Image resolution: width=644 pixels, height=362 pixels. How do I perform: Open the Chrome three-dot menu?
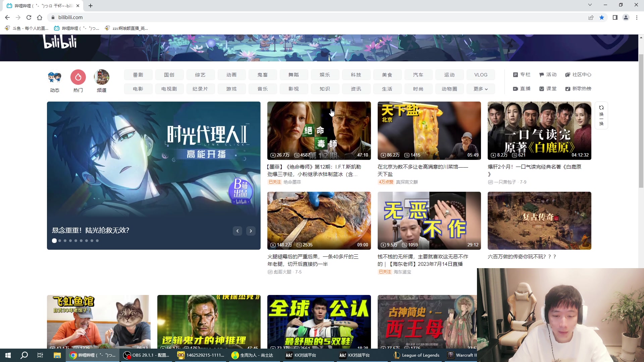(x=637, y=17)
